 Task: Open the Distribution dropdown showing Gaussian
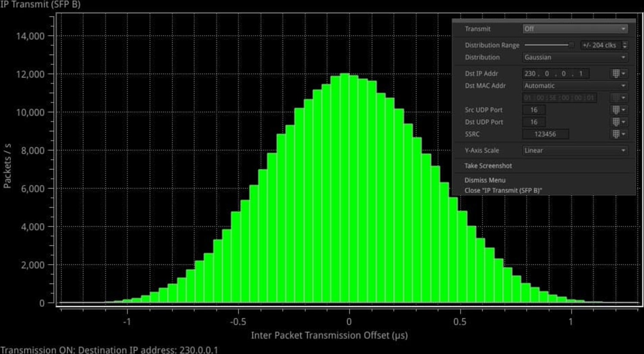tap(574, 57)
